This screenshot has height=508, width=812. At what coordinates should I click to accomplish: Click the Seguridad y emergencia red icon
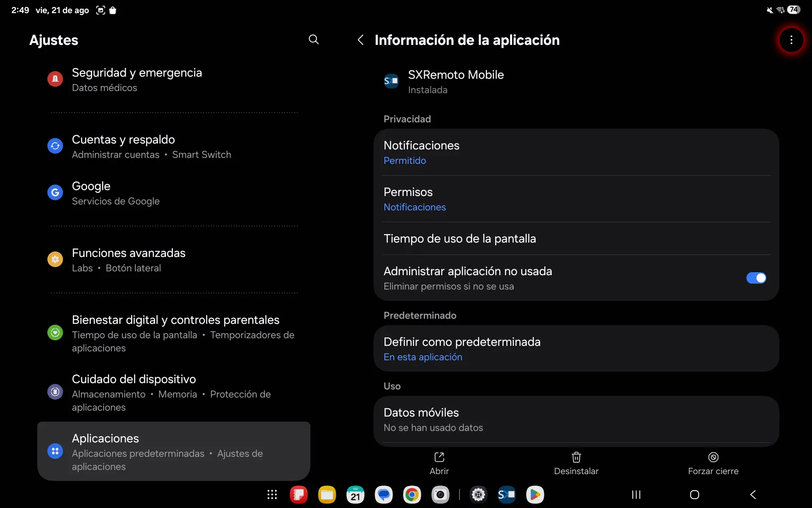[x=55, y=79]
